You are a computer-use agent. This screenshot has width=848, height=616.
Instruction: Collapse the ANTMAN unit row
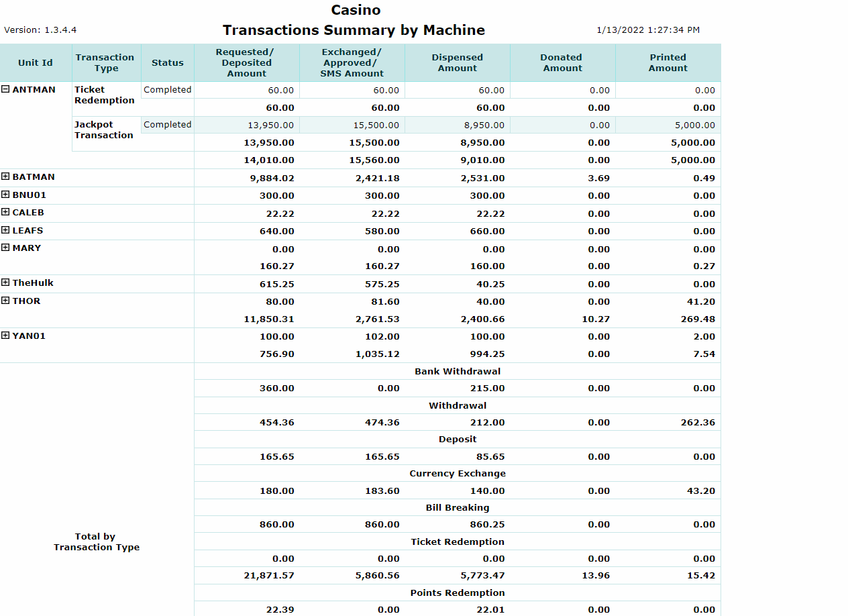pyautogui.click(x=6, y=89)
